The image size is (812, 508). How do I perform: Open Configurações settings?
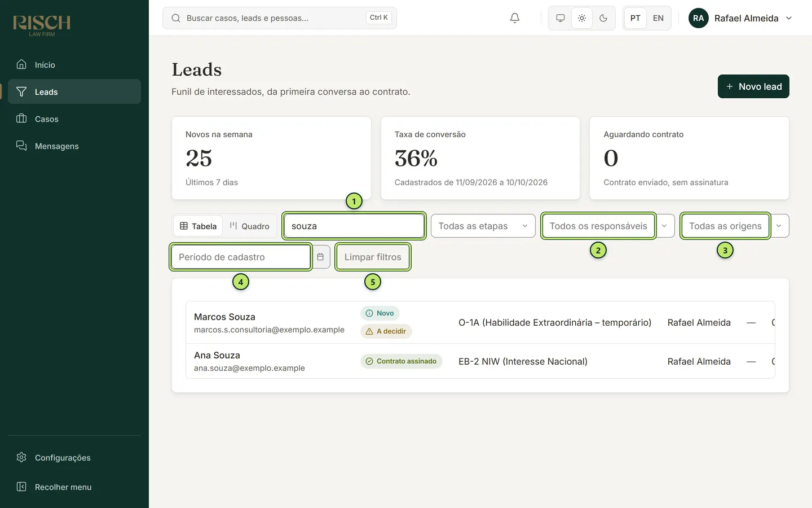(74, 457)
